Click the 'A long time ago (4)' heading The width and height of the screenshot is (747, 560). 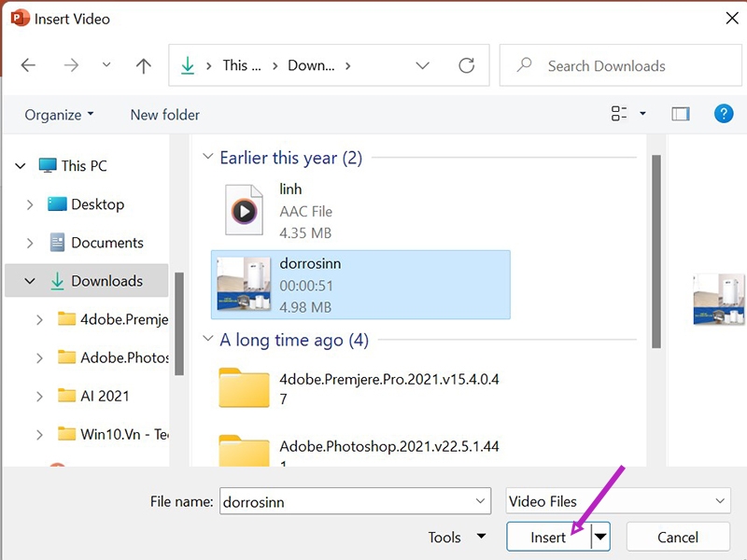pyautogui.click(x=294, y=340)
